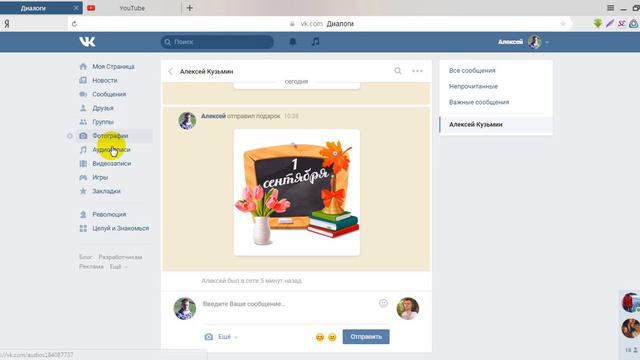The width and height of the screenshot is (640, 360).
Task: Open own avatar left of input
Action: coord(184,308)
